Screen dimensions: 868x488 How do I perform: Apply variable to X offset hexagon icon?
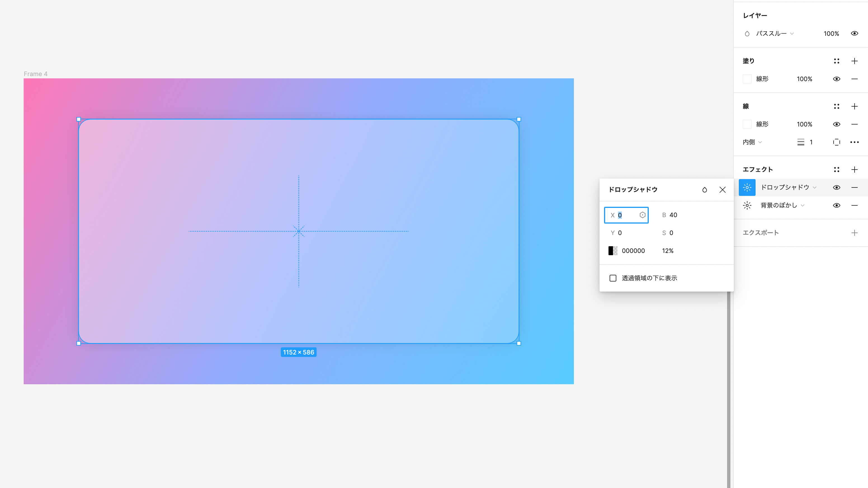[642, 215]
